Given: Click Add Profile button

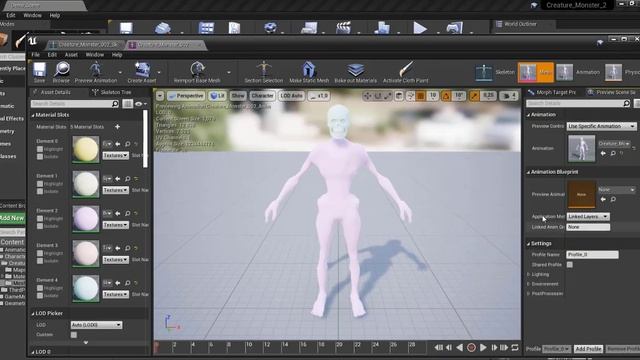Looking at the screenshot, I should tap(588, 349).
